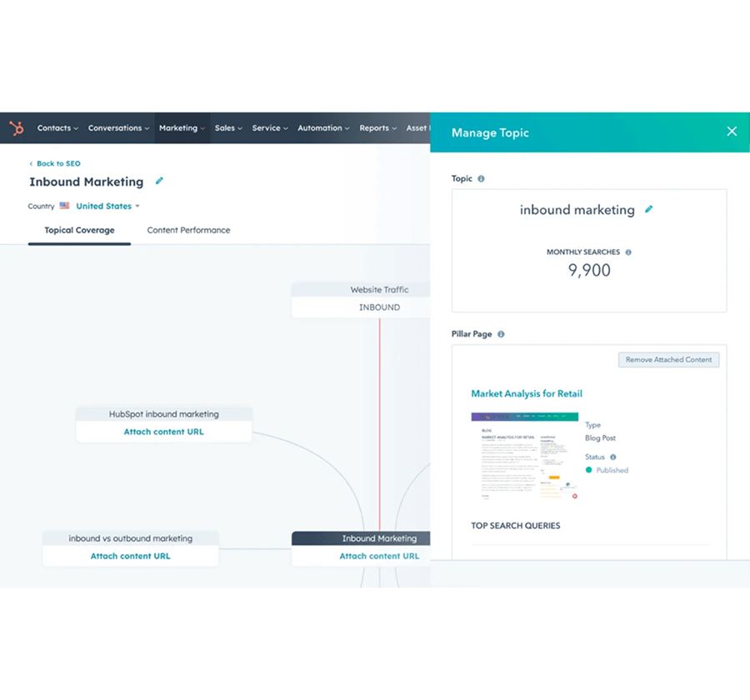Screen dimensions: 750x700
Task: Open the Contacts menu
Action: click(57, 127)
